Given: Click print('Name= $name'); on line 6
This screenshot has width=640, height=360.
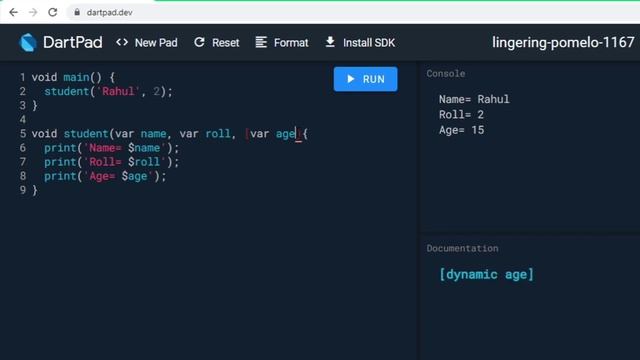Looking at the screenshot, I should (111, 148).
